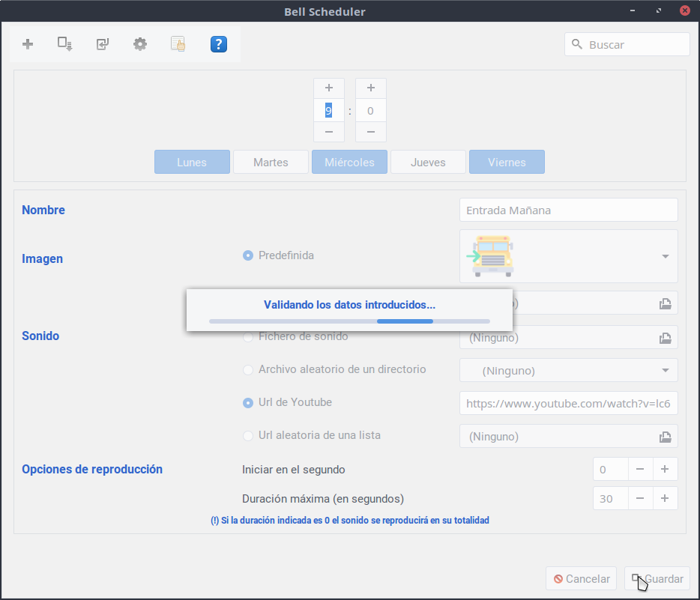Open settings with the gear icon

pos(140,44)
